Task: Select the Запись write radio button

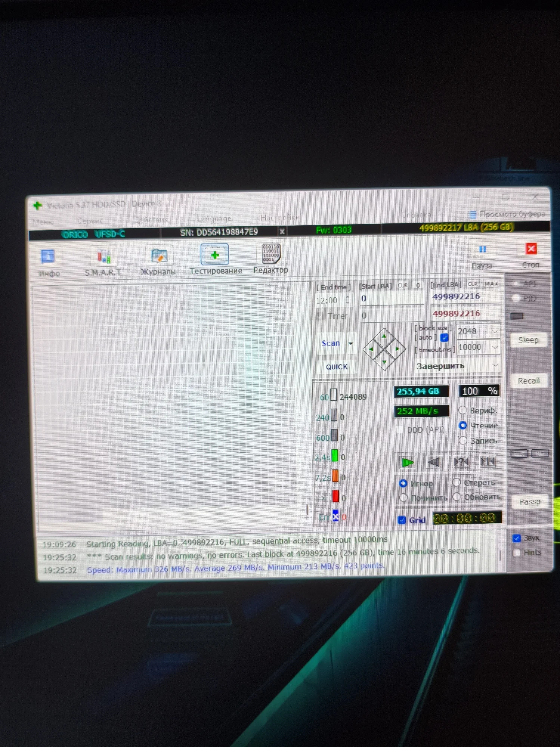Action: (463, 440)
